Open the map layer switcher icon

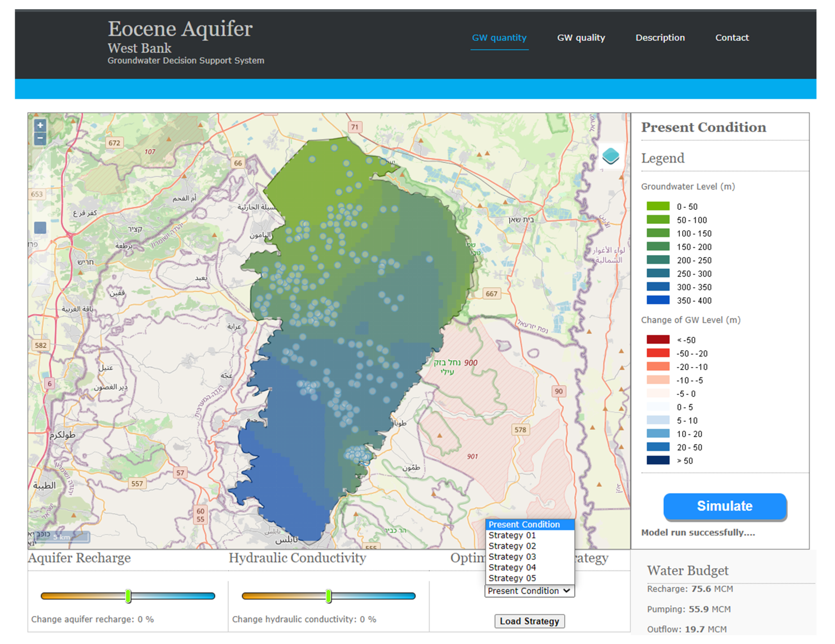(x=610, y=156)
